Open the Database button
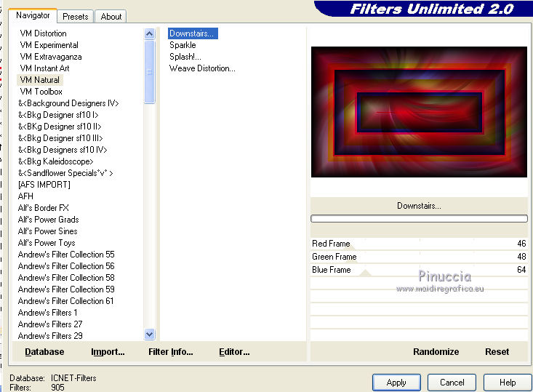Viewport: 533px width, 392px height. click(x=44, y=351)
